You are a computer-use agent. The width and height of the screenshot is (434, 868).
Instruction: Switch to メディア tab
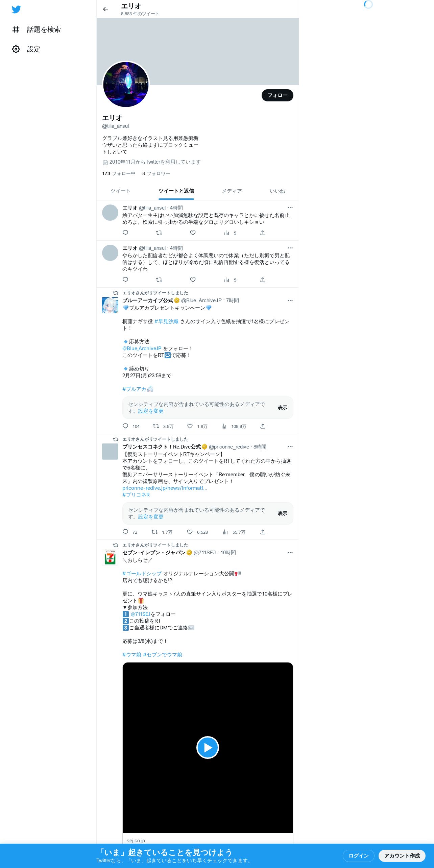tap(232, 191)
